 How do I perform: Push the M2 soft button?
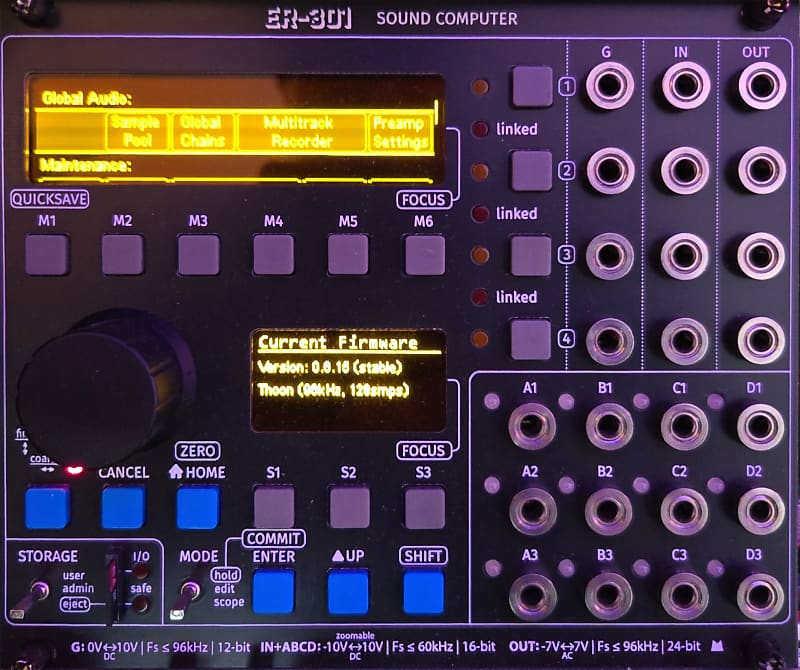122,254
